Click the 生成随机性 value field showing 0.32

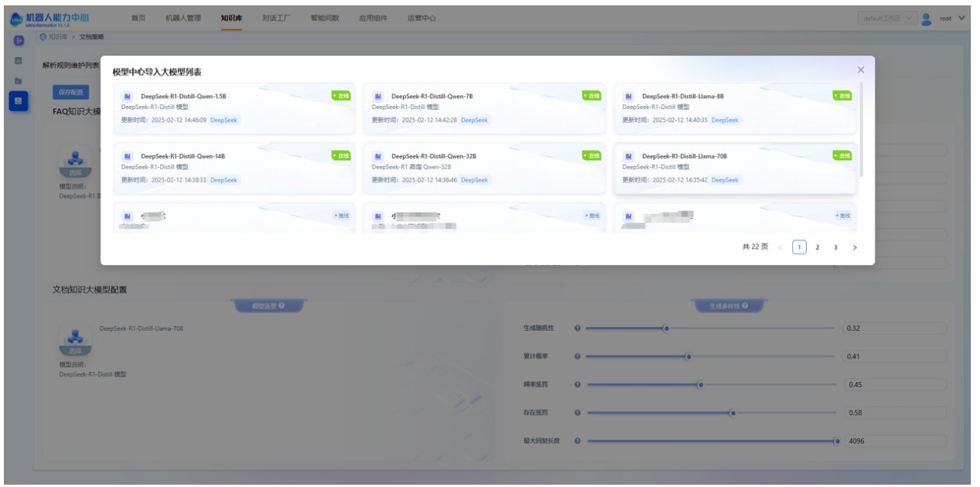(x=895, y=329)
